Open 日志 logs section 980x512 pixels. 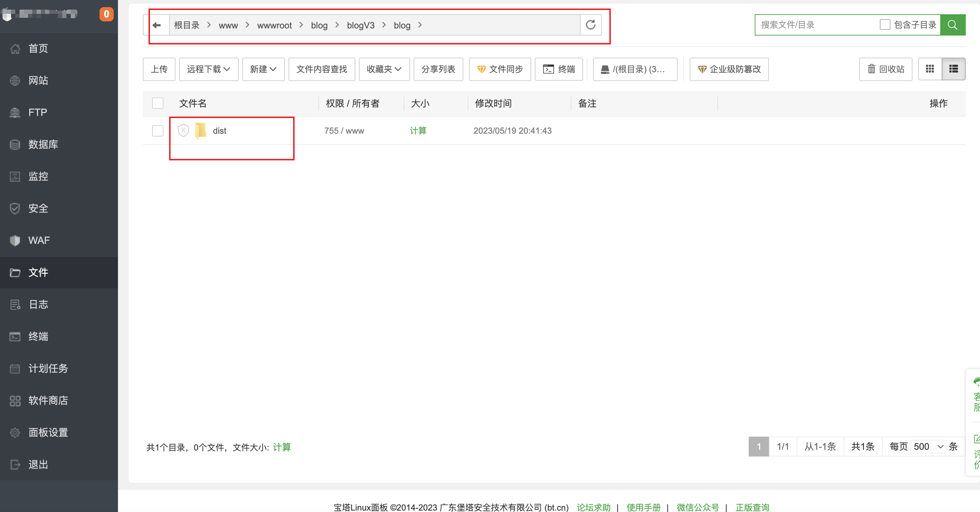coord(59,305)
